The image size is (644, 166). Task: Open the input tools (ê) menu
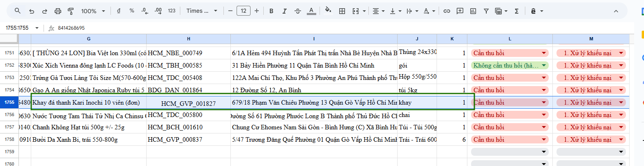534,11
